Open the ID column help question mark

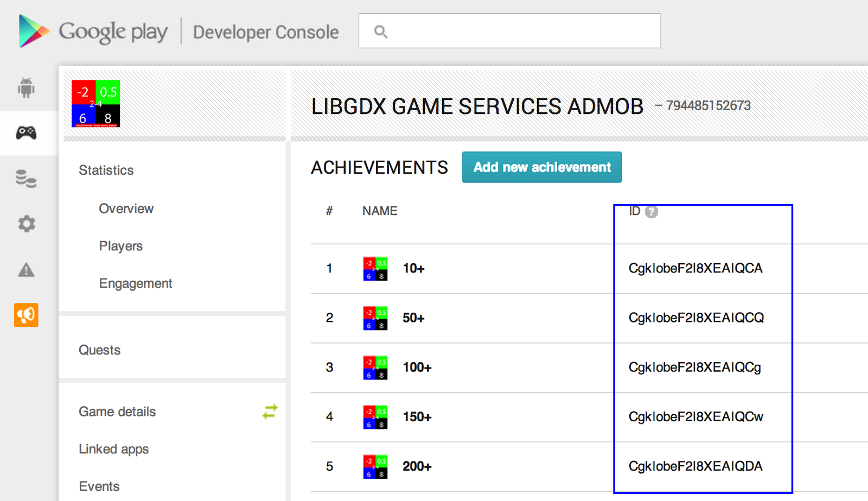[651, 212]
